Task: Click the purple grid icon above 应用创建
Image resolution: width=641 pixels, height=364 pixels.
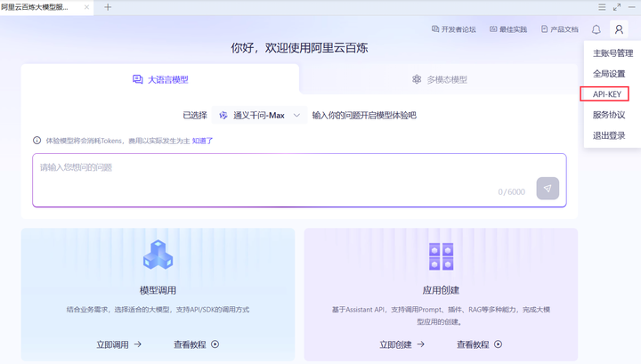Action: pyautogui.click(x=441, y=256)
